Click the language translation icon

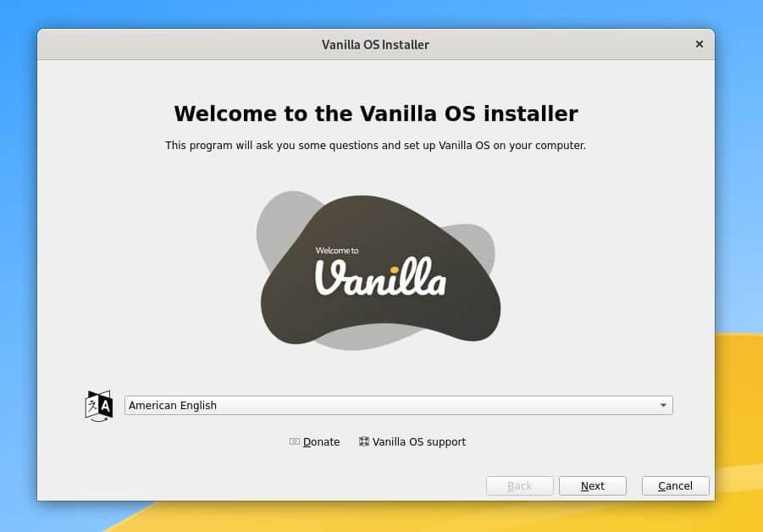(99, 406)
